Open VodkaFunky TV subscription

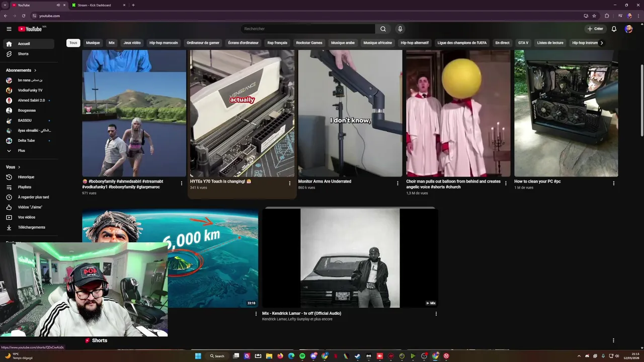[x=29, y=90]
